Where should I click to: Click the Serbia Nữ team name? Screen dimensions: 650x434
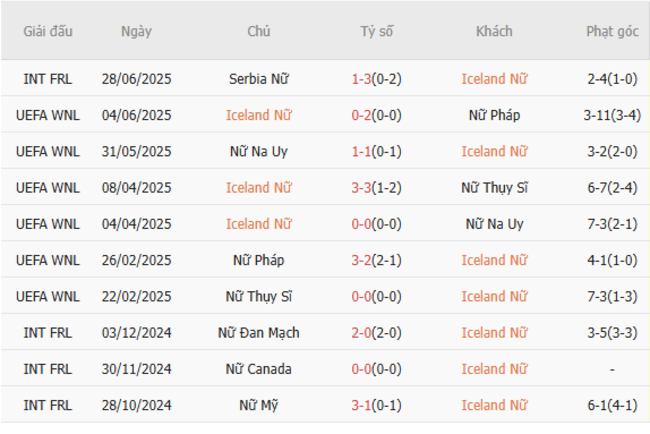click(x=258, y=79)
